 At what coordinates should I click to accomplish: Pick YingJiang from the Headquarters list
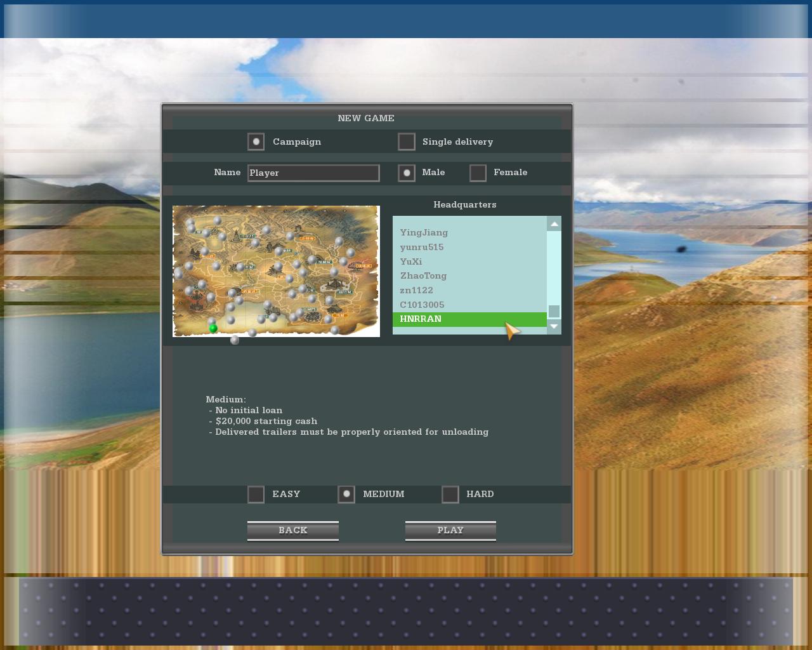424,233
